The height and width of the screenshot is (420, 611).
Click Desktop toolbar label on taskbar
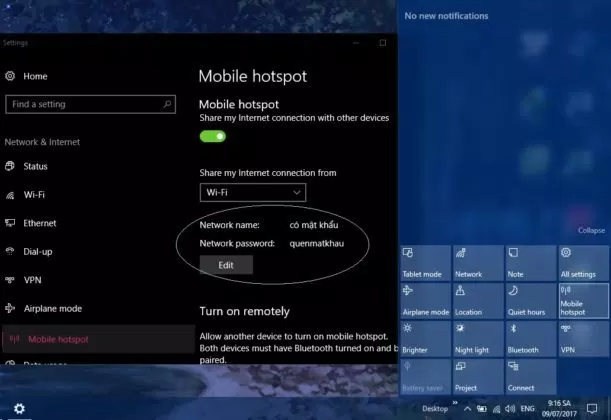(435, 409)
